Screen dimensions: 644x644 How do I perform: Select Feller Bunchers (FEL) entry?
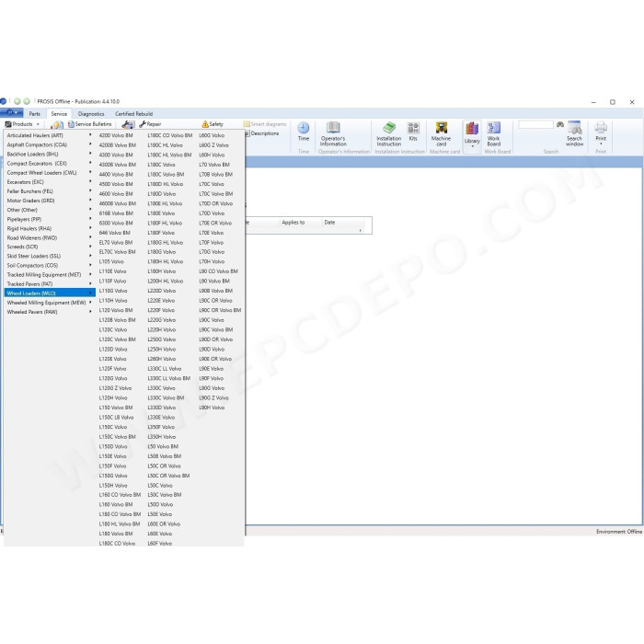pyautogui.click(x=50, y=191)
